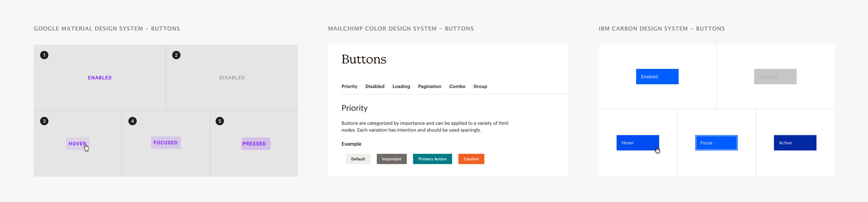This screenshot has width=868, height=202.
Task: Open the Priority tab in Mailchimp Buttons
Action: (349, 86)
